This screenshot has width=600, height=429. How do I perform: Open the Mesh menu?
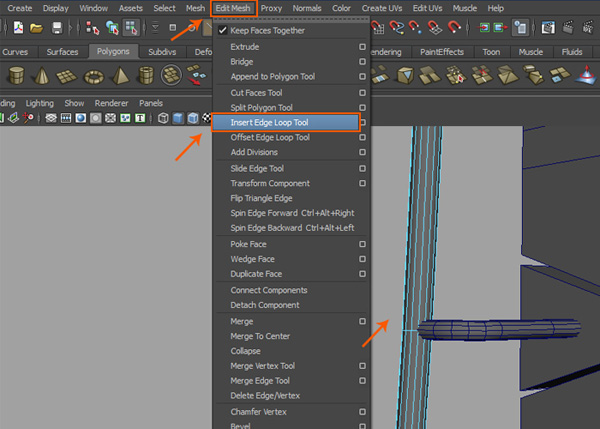[195, 8]
